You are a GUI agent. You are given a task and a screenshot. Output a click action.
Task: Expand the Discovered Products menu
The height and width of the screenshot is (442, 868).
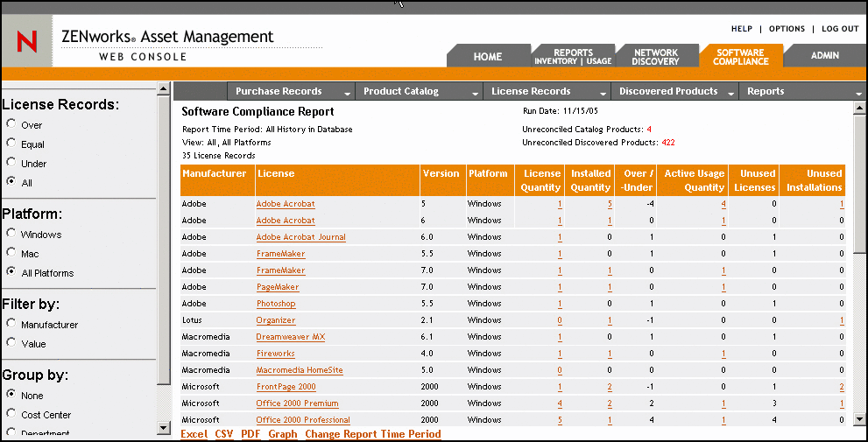675,91
